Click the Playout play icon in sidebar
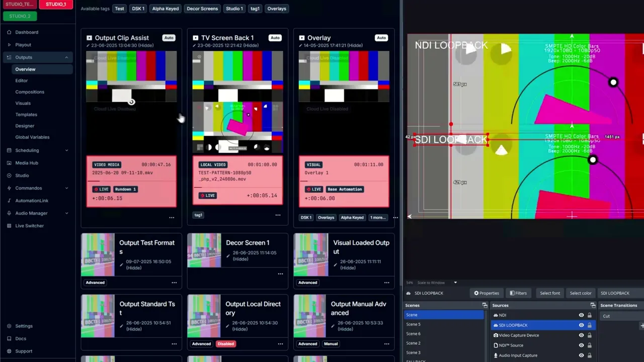The image size is (644, 362). (x=9, y=45)
